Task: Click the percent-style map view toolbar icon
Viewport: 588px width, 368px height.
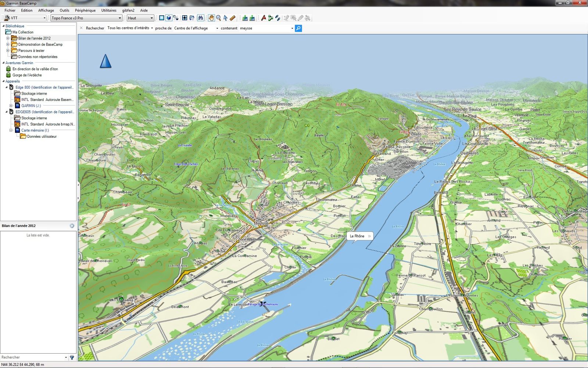Action: click(x=176, y=18)
